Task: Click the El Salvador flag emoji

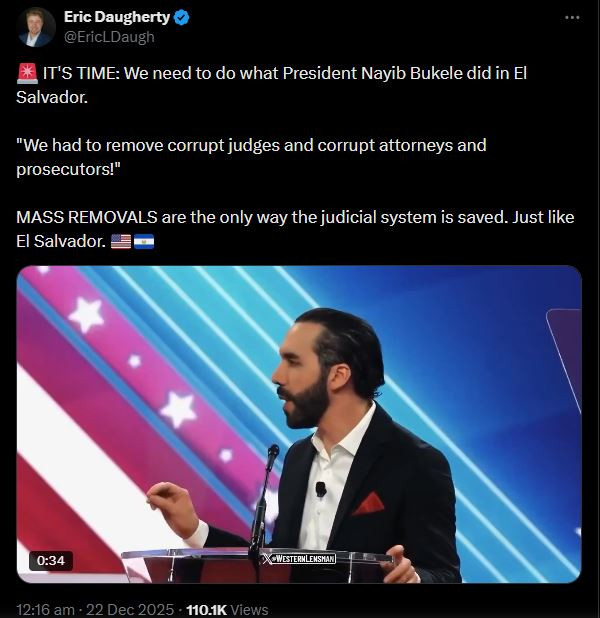Action: pyautogui.click(x=144, y=241)
